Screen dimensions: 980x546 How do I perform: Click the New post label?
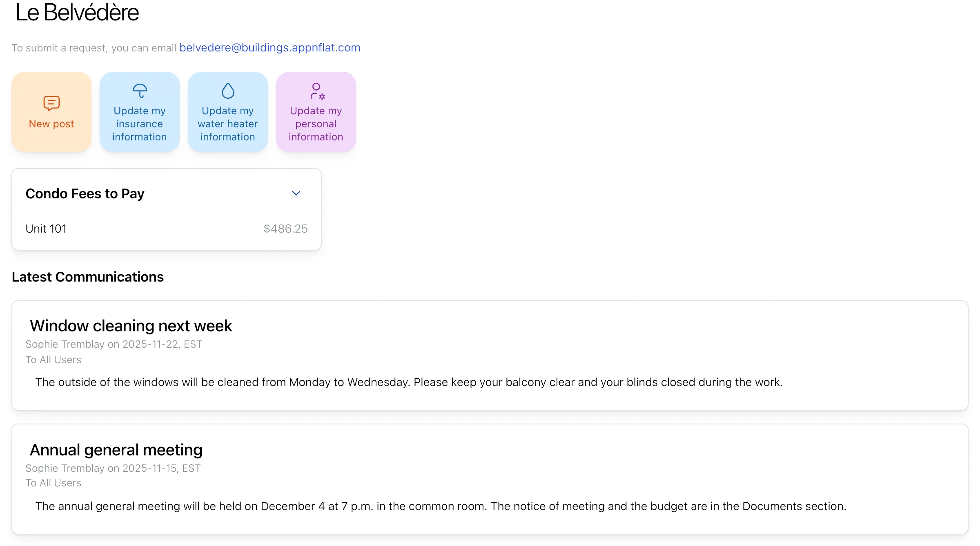click(x=51, y=124)
